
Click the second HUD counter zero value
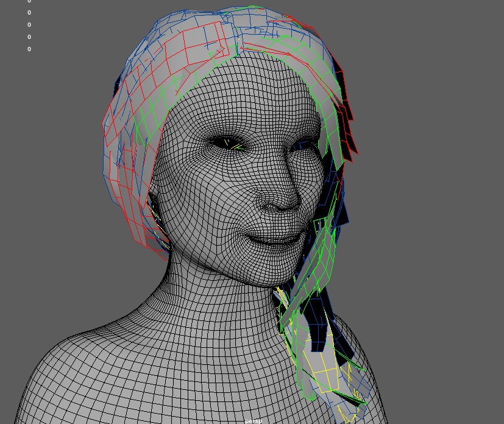tap(29, 13)
